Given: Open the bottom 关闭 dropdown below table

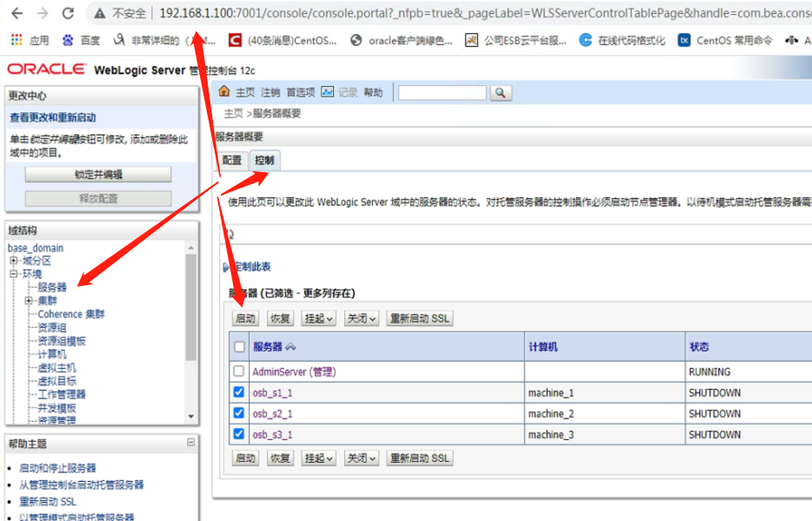Looking at the screenshot, I should (x=361, y=458).
